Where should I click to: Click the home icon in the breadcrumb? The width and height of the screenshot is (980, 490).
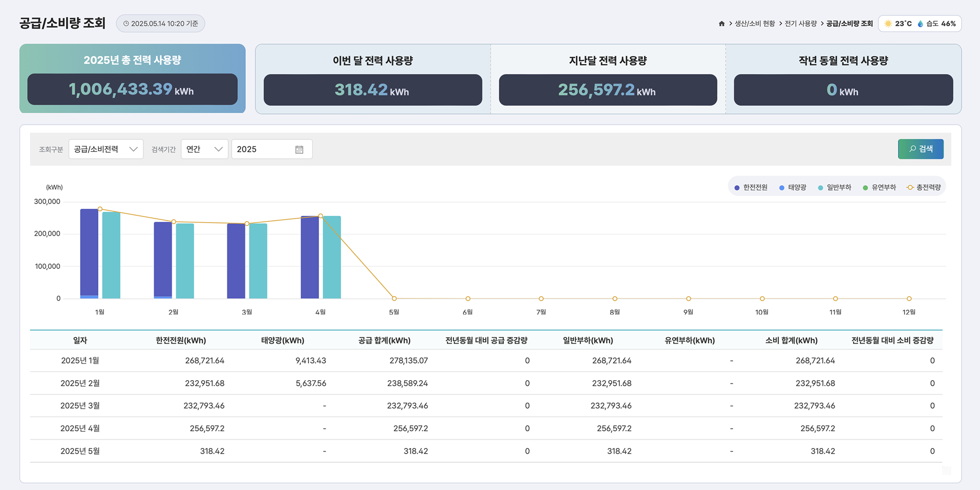click(722, 23)
